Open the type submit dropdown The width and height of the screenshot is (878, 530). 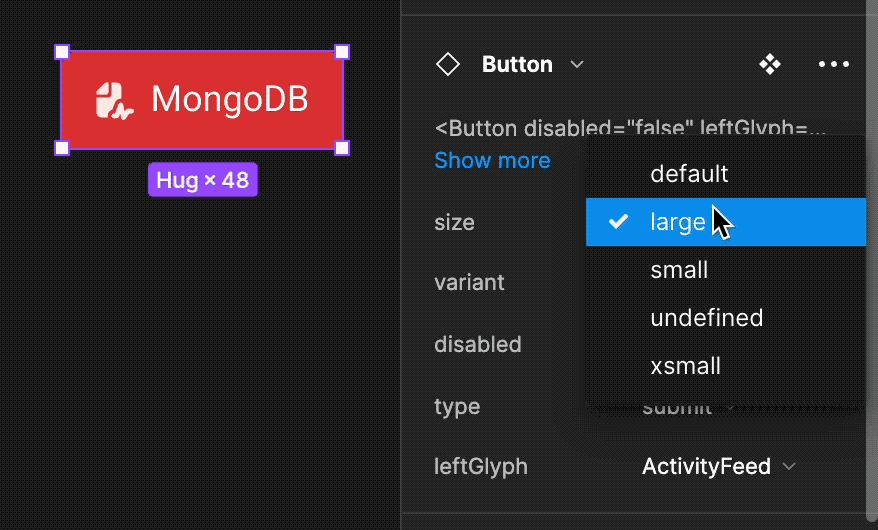click(690, 407)
